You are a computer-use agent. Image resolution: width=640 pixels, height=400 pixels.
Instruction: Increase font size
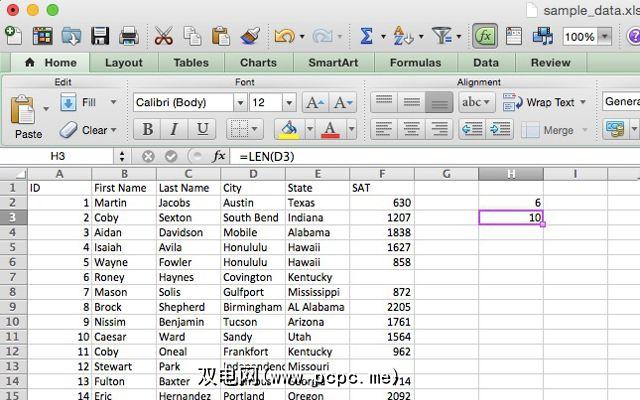[x=315, y=102]
